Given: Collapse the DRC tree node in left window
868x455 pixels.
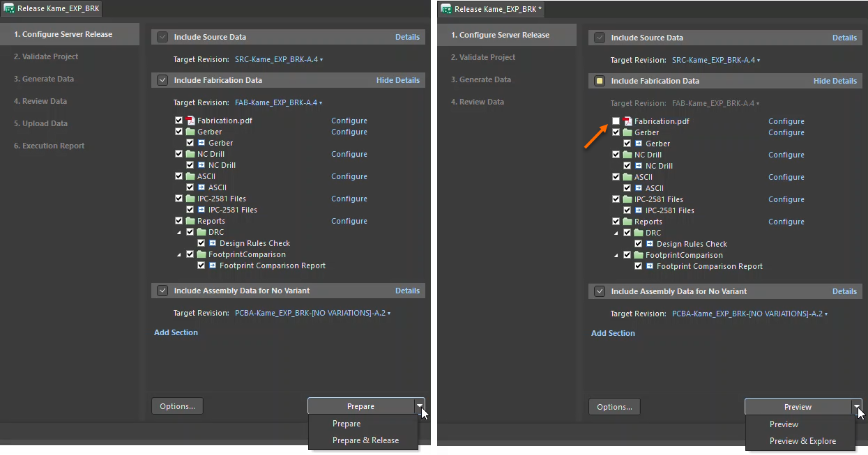Looking at the screenshot, I should [x=181, y=232].
